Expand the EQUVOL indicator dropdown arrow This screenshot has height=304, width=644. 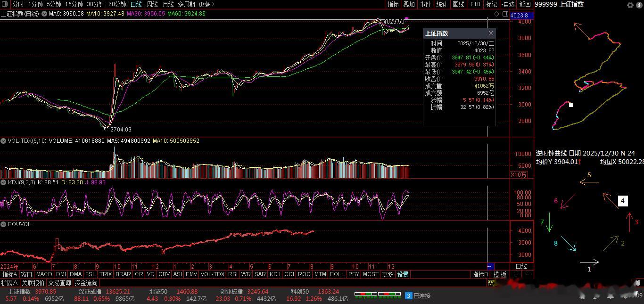(3, 224)
